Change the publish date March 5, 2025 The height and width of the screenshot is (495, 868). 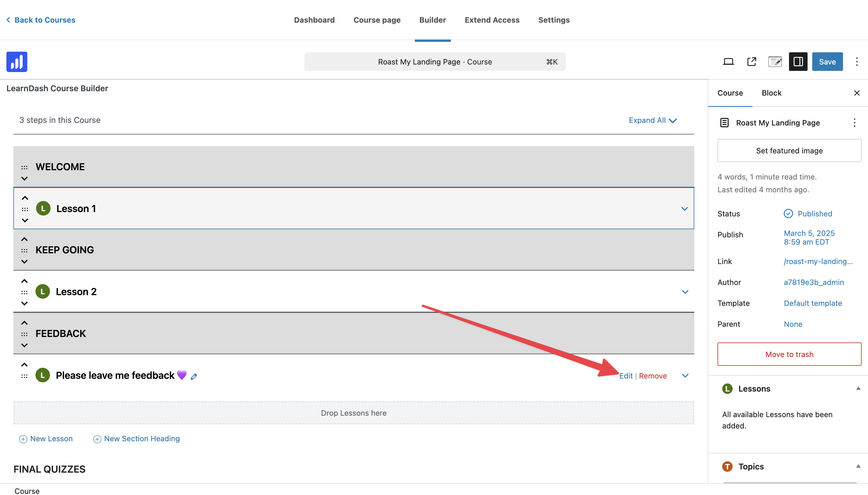point(809,237)
